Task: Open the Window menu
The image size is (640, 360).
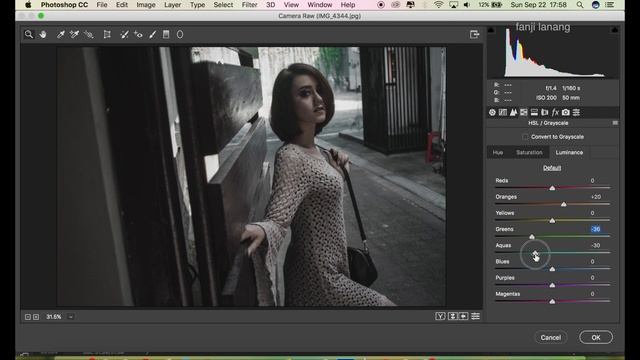Action: [320, 5]
